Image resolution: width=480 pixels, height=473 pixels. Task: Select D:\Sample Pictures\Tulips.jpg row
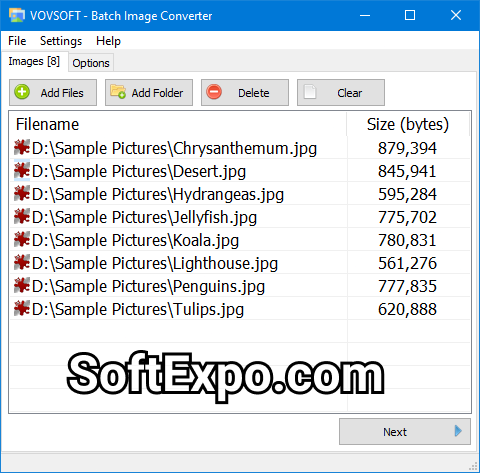pyautogui.click(x=240, y=309)
